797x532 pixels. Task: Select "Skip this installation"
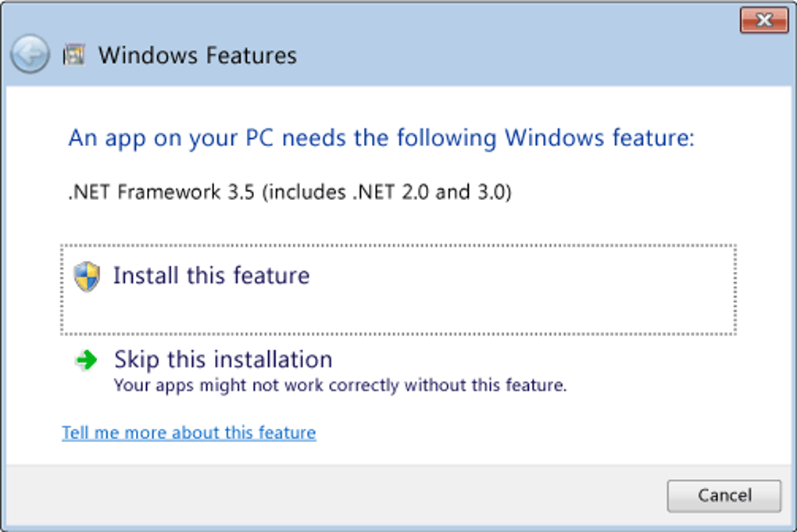[x=223, y=360]
